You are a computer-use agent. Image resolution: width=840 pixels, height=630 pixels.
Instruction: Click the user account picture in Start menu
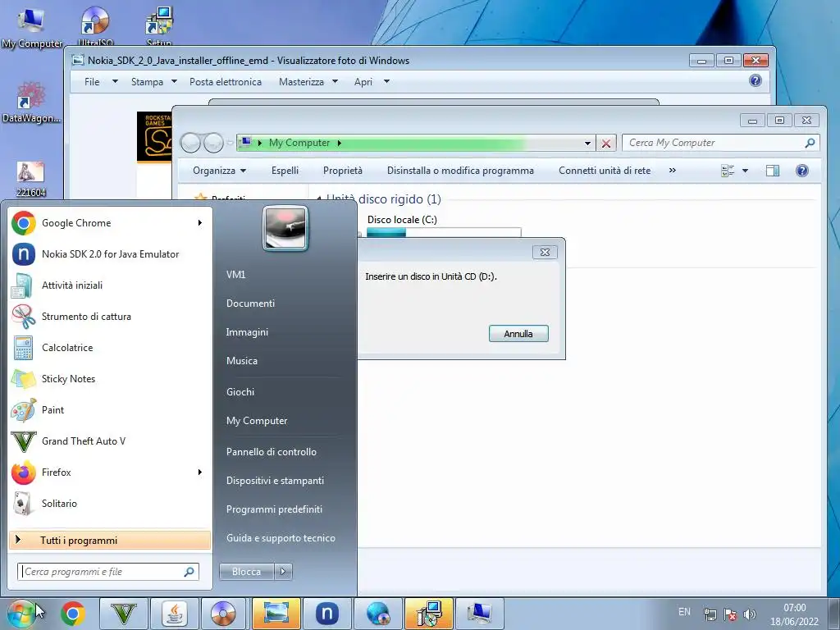(285, 228)
